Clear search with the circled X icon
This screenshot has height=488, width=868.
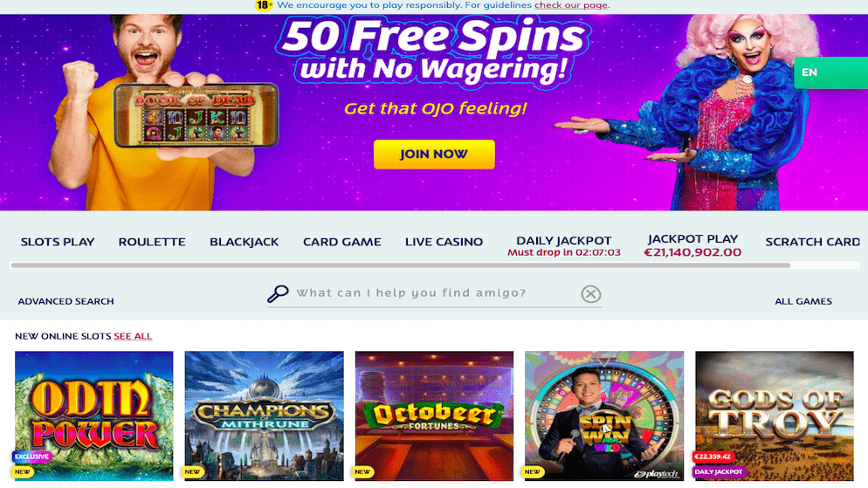click(590, 294)
